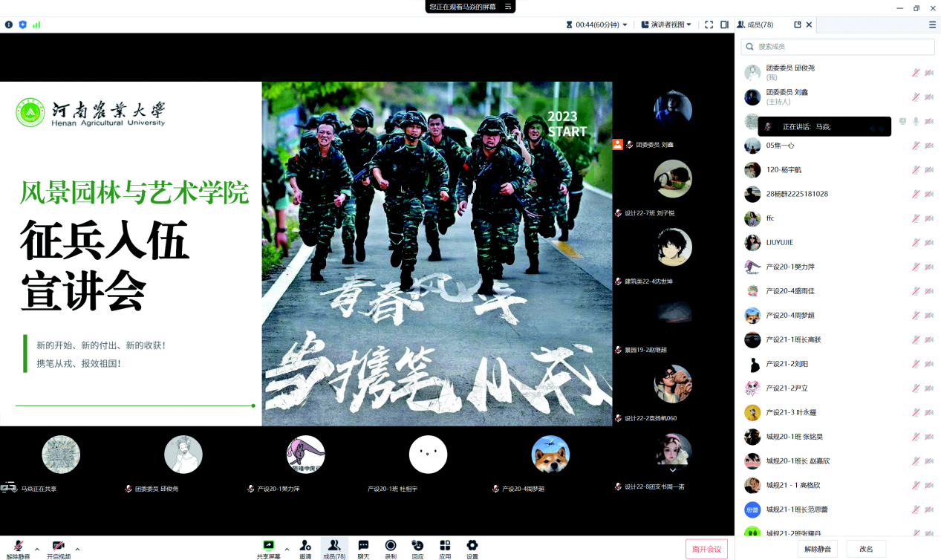Screen dimensions: 941x560
Task: Toggle 解除静音 microphone button
Action: point(19,546)
